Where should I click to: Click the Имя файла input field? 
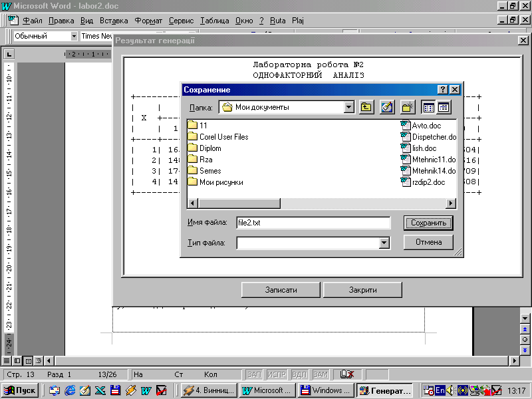click(x=313, y=223)
